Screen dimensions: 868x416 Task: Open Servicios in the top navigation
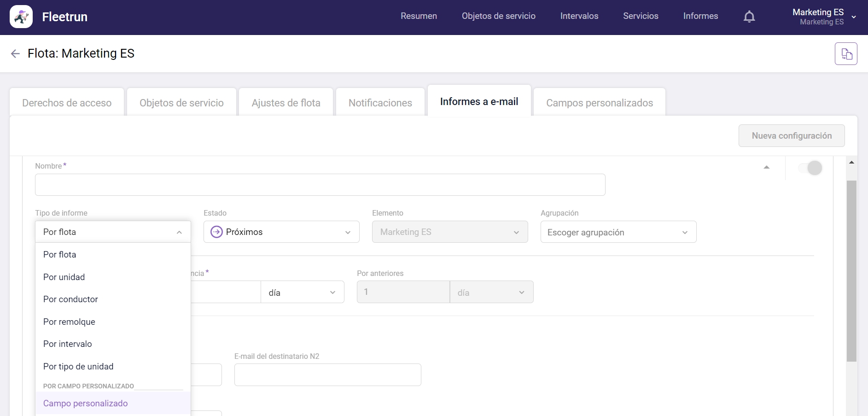641,16
